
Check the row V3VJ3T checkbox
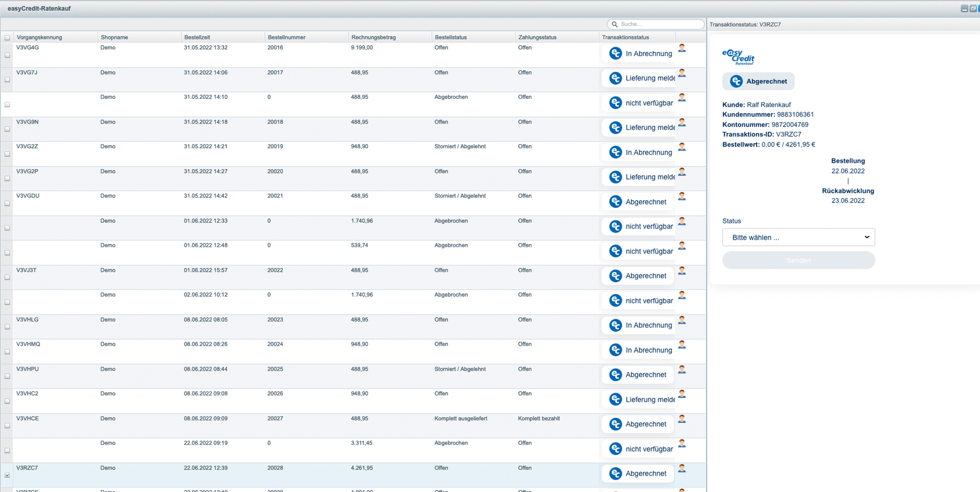point(7,277)
